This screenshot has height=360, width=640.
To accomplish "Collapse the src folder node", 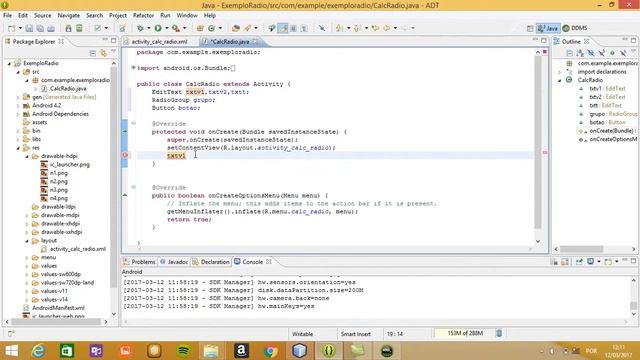I will pyautogui.click(x=18, y=72).
